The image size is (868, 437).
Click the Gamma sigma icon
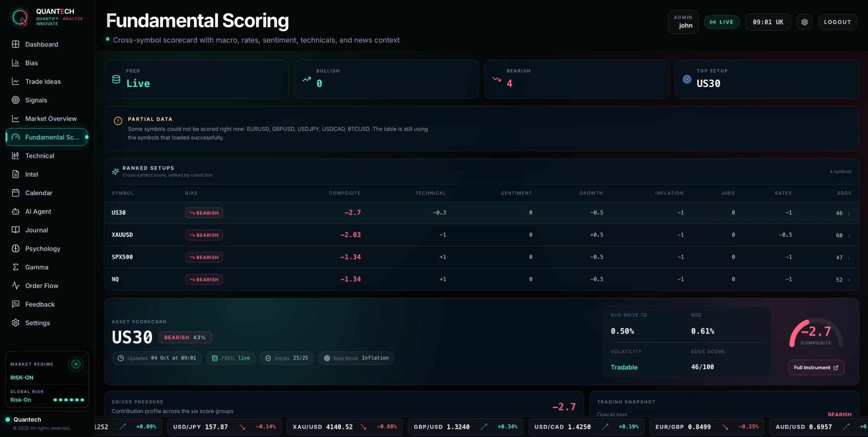click(16, 267)
